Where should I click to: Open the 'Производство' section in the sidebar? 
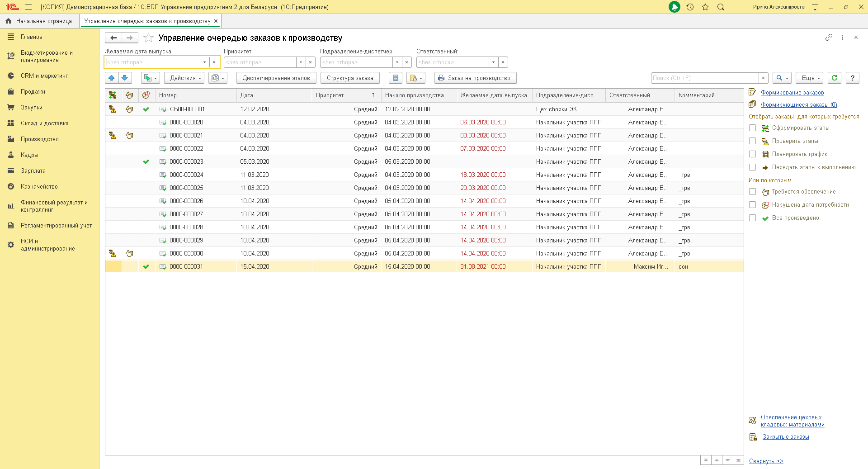pyautogui.click(x=40, y=139)
